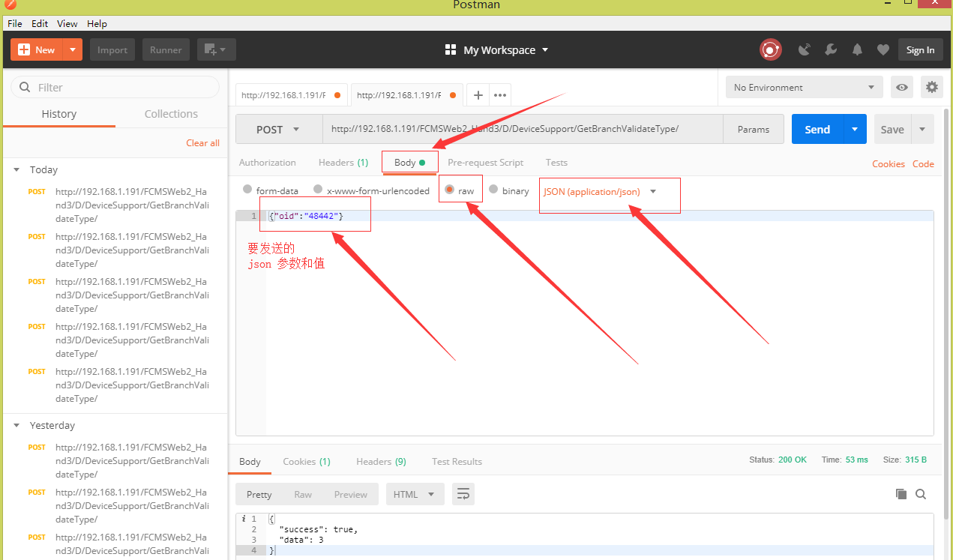This screenshot has height=560, width=953.
Task: Open the My Workspace switcher
Action: coord(496,50)
